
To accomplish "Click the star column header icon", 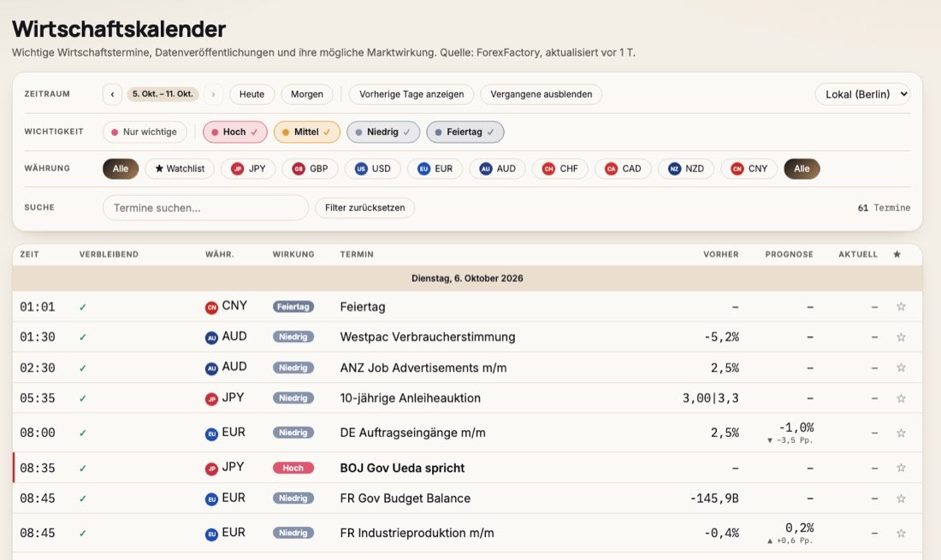I will pos(897,254).
